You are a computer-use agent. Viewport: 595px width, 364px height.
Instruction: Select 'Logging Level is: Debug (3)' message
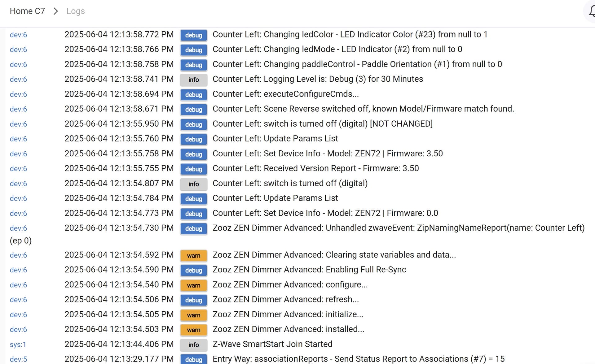(x=318, y=79)
